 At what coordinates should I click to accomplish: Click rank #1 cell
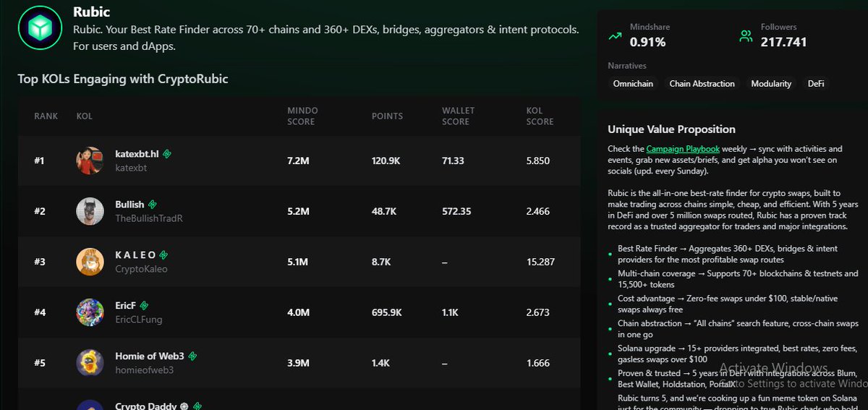pyautogui.click(x=39, y=161)
